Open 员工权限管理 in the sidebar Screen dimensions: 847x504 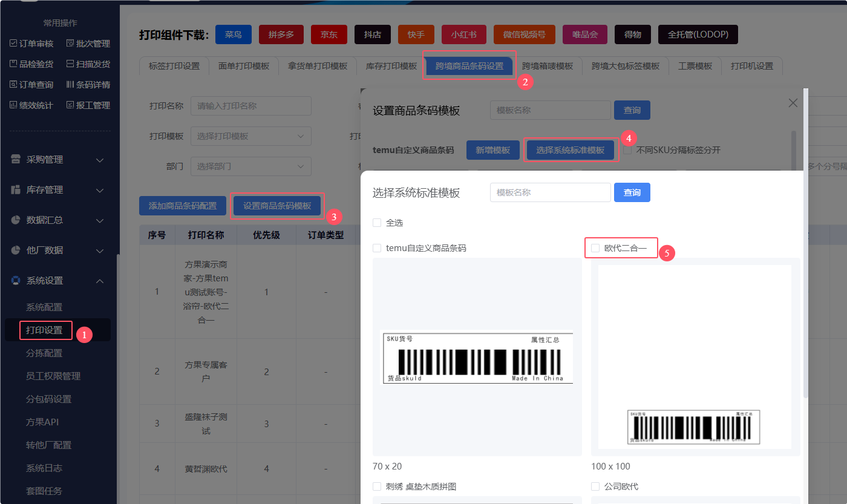[53, 376]
